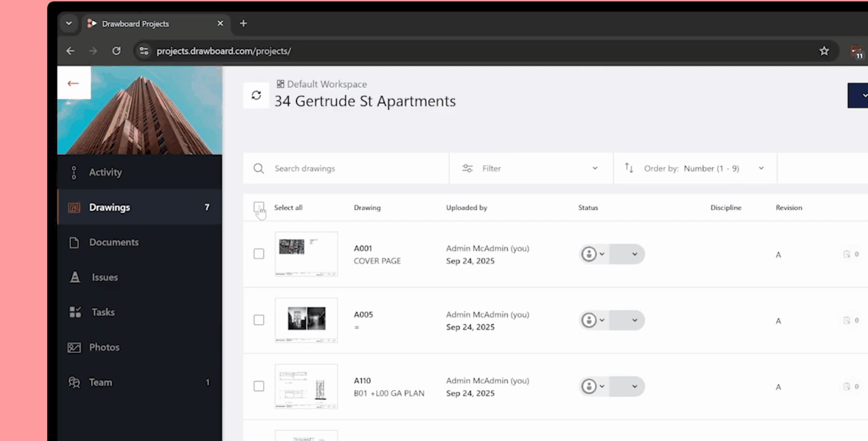Open the Team section
The height and width of the screenshot is (441, 868).
tap(140, 382)
